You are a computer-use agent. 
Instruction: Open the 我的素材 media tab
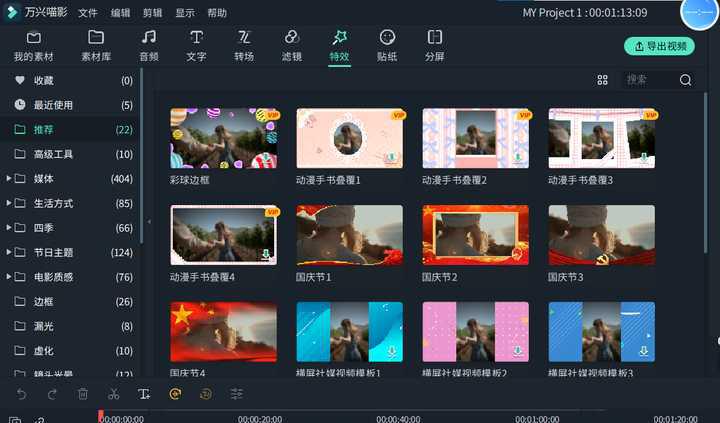pos(34,46)
